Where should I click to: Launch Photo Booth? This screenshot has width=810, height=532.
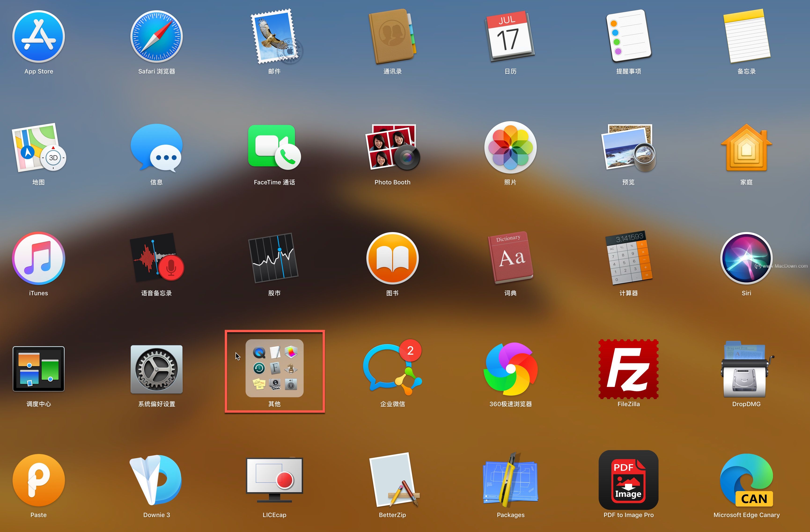point(392,147)
